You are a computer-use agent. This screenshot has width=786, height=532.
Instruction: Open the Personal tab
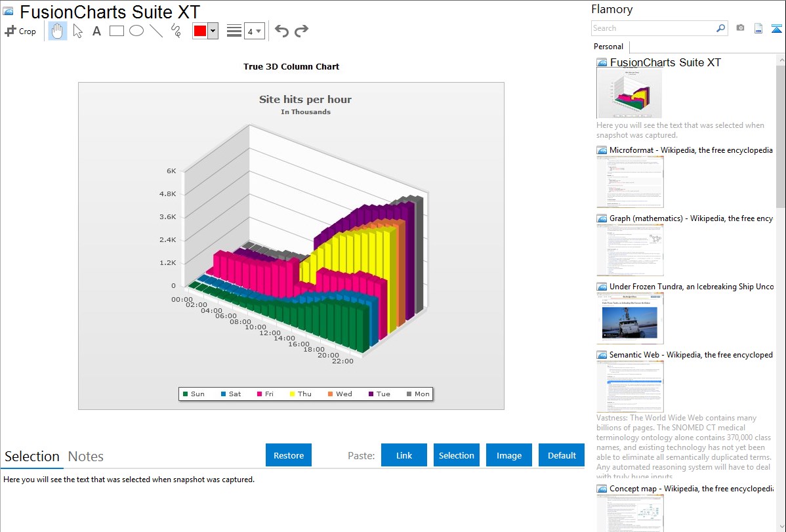pos(609,47)
